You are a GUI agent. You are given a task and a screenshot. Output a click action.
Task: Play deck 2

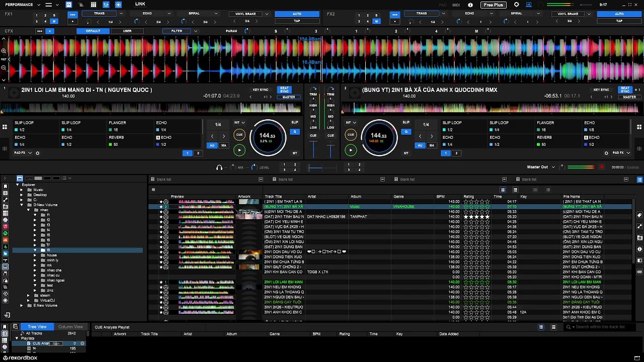click(351, 150)
